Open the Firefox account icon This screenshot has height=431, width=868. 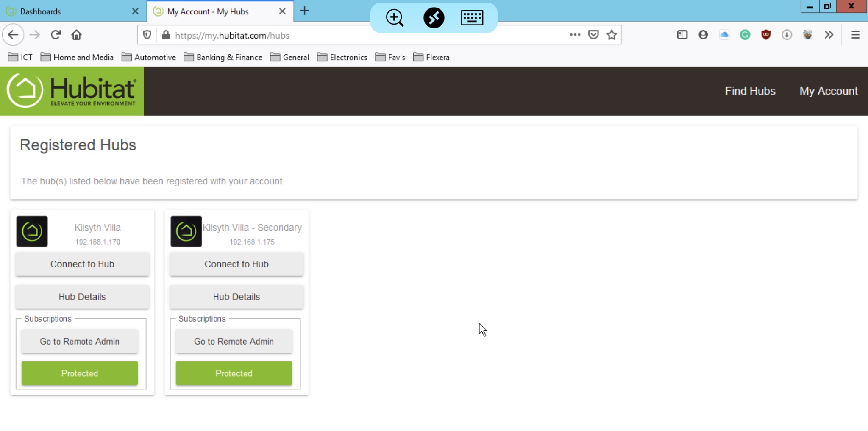click(x=703, y=35)
